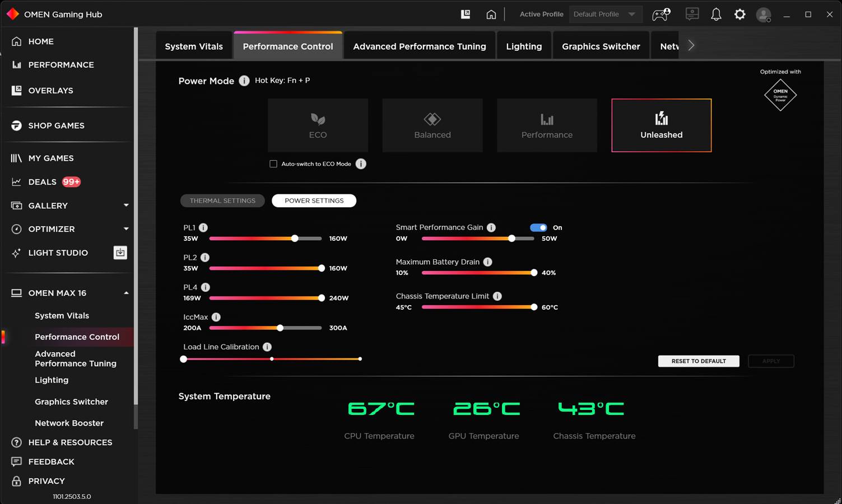The width and height of the screenshot is (842, 504).
Task: Open settings with the gear icon
Action: click(x=739, y=14)
